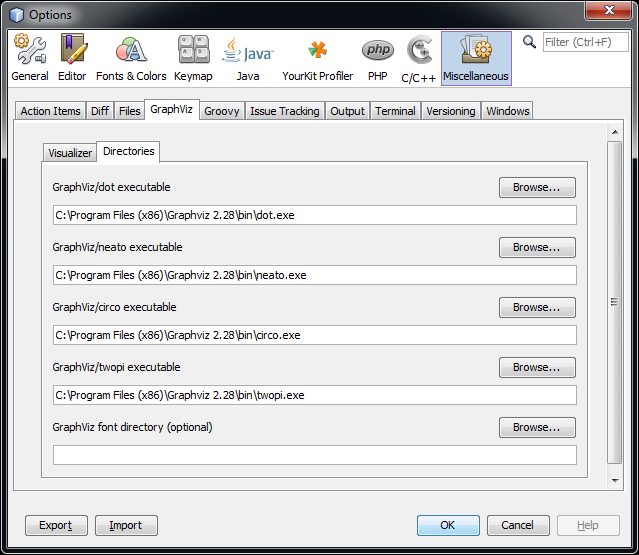Browse for the circo executable

[537, 307]
